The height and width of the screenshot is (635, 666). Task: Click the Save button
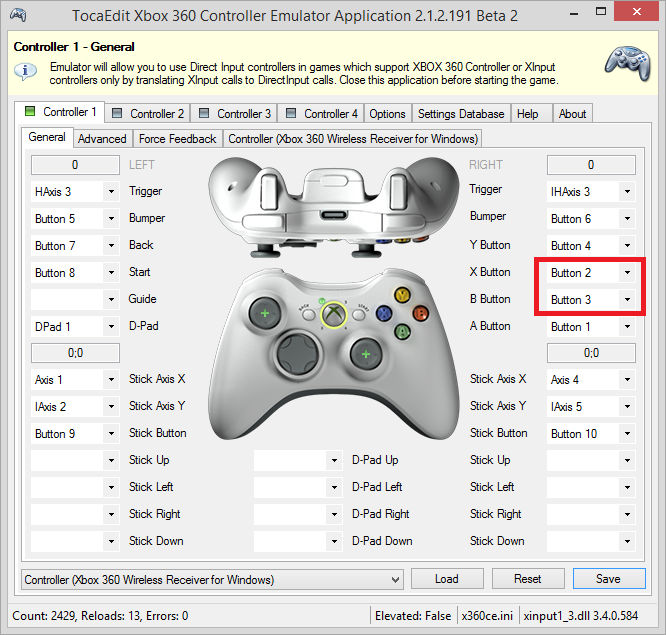(609, 579)
